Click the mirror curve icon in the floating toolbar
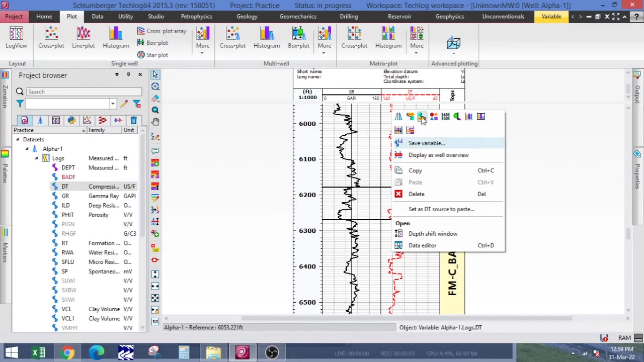Screen dimensions: 644x362 [x=398, y=116]
